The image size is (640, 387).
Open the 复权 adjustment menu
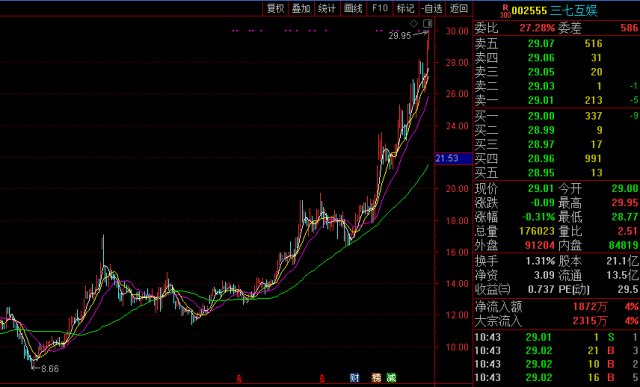tap(275, 8)
